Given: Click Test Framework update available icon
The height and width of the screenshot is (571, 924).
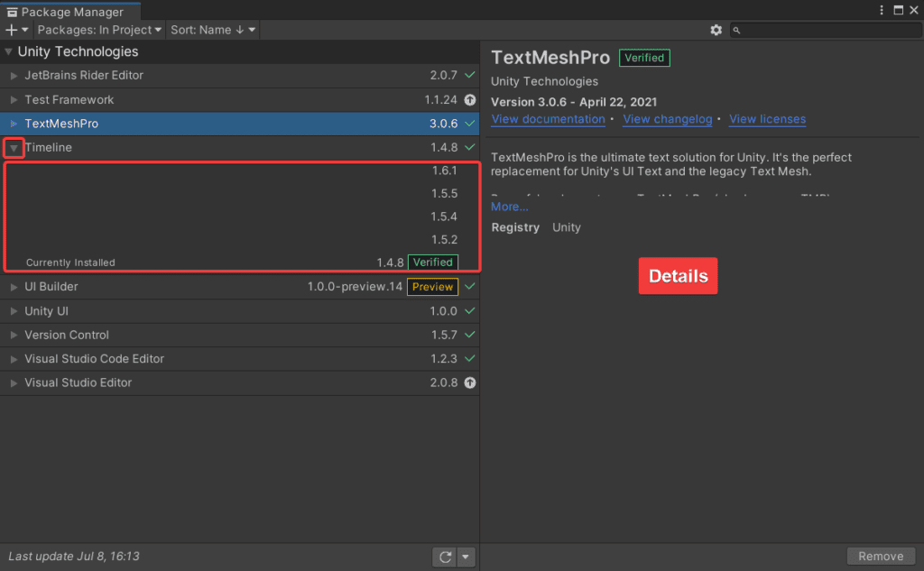Looking at the screenshot, I should tap(469, 99).
